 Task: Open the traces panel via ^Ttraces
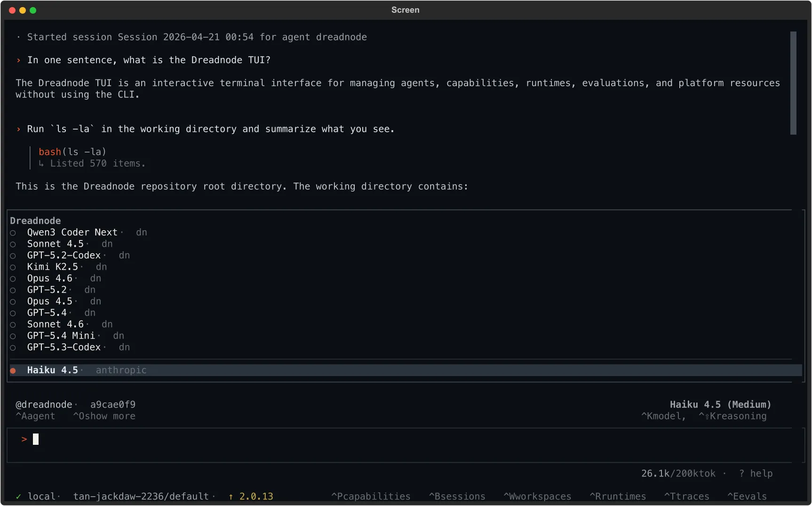tap(687, 496)
